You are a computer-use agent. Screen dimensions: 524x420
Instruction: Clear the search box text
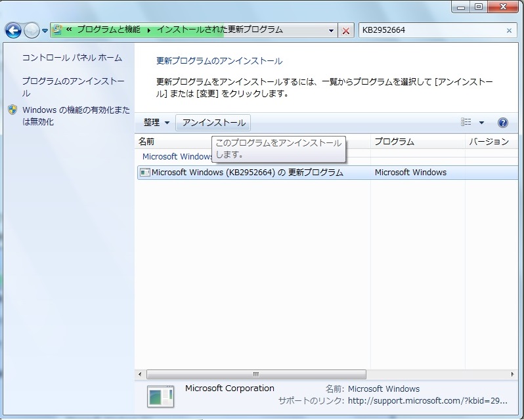(509, 31)
